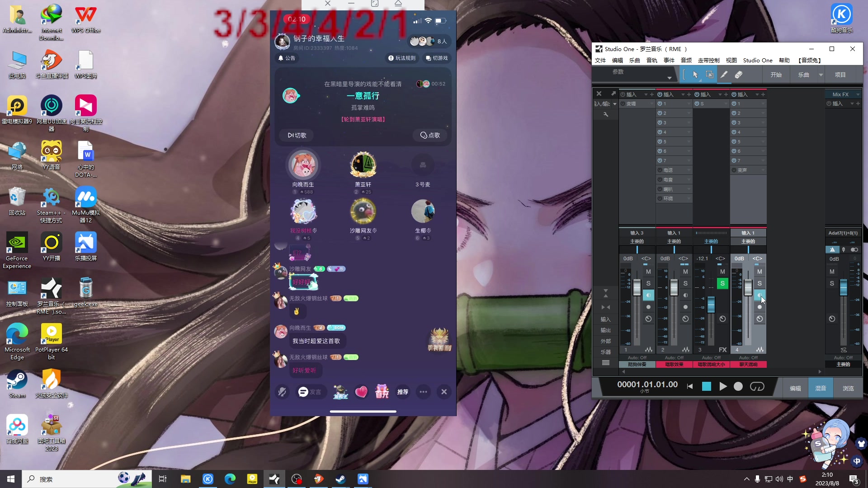
Task: Close the phone app bottom bar with X
Action: (444, 392)
